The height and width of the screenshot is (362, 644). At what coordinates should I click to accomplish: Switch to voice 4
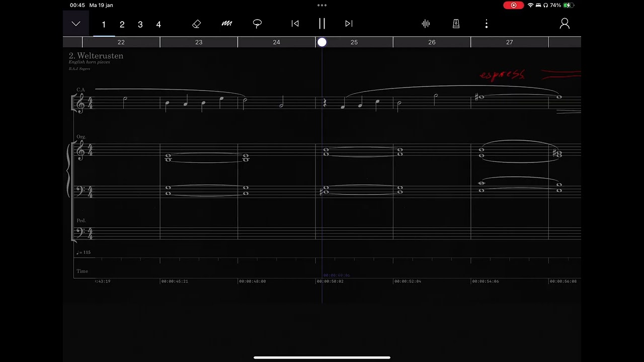(158, 25)
